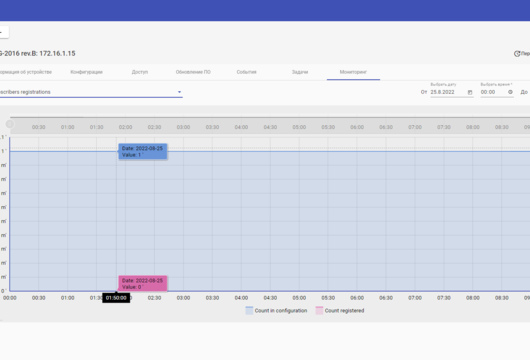Screen dimensions: 530x360
Task: Click the 07:30 label on bottom axis
Action: click(444, 298)
